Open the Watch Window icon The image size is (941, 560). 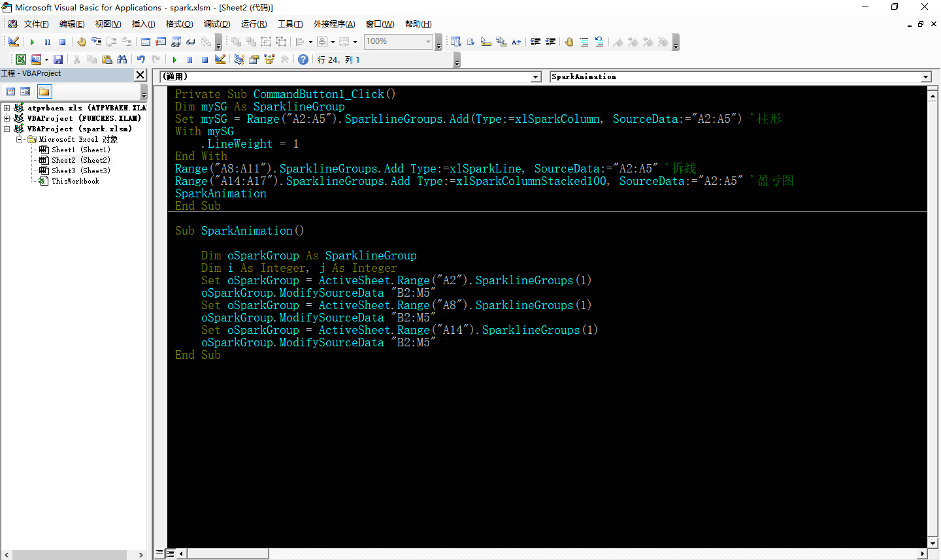point(176,41)
